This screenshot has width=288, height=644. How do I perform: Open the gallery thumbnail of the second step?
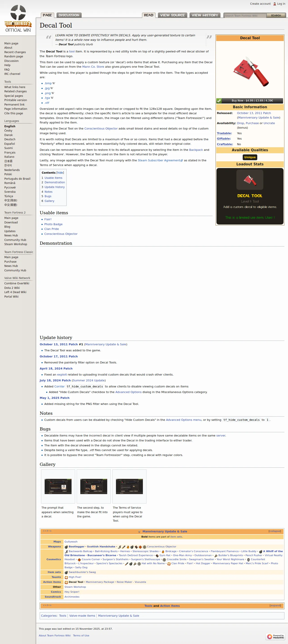click(94, 486)
